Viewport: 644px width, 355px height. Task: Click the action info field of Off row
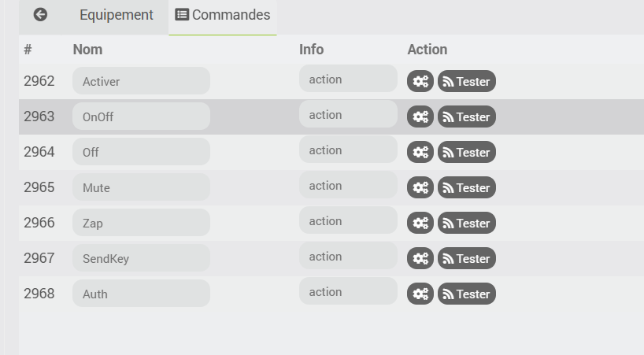348,150
